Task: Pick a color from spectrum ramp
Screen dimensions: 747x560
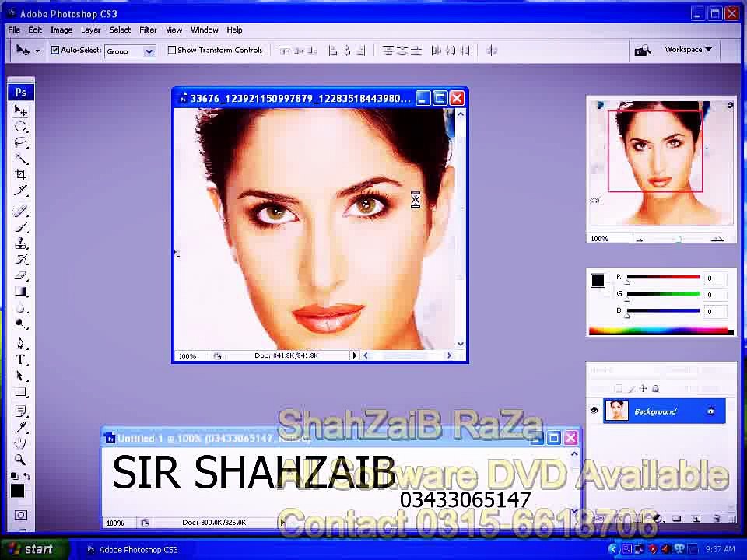Action: point(661,331)
